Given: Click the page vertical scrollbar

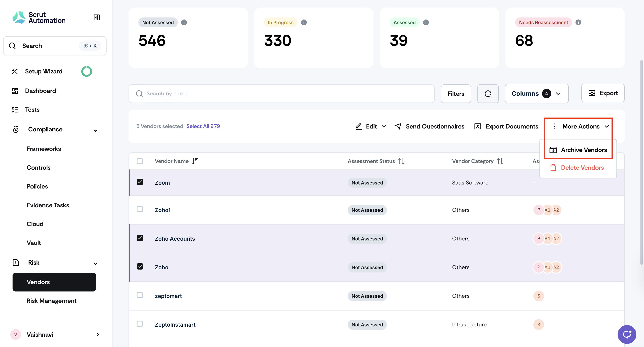Looking at the screenshot, I should pyautogui.click(x=641, y=163).
